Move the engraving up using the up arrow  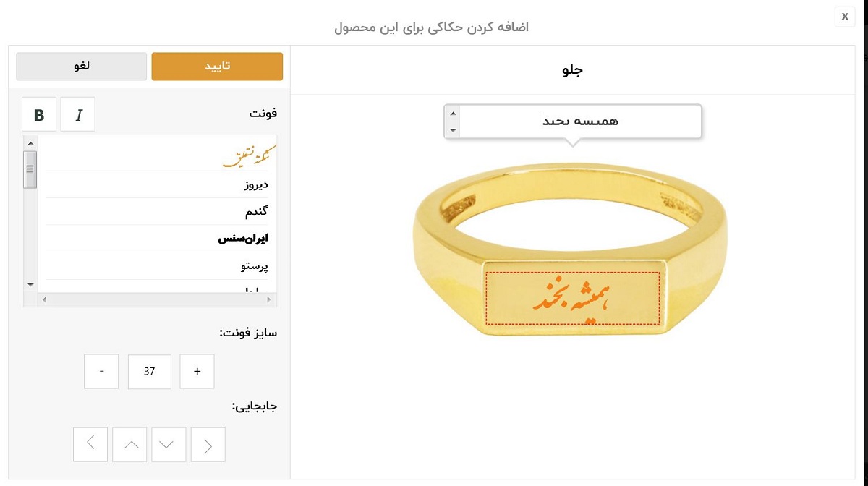[x=129, y=444]
